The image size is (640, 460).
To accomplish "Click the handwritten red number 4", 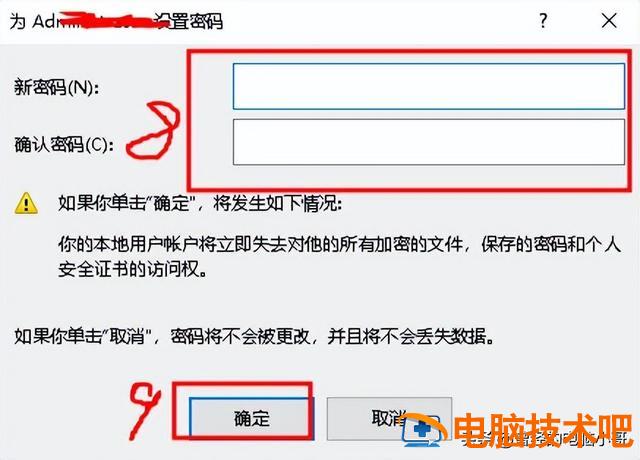I will (x=144, y=411).
